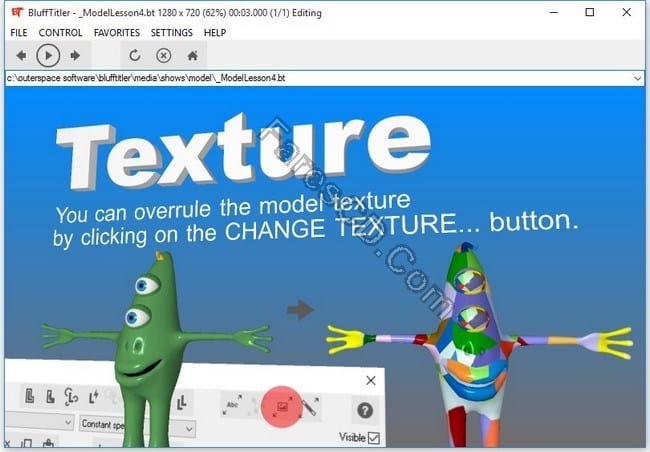Reload the show with the refresh icon

(135, 55)
